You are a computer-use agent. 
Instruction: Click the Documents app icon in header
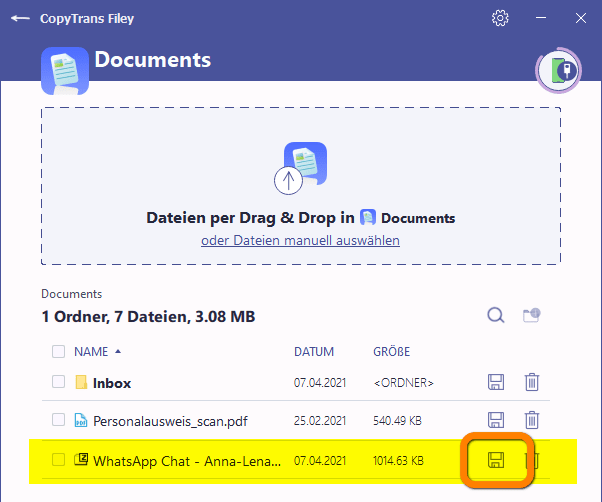(65, 71)
